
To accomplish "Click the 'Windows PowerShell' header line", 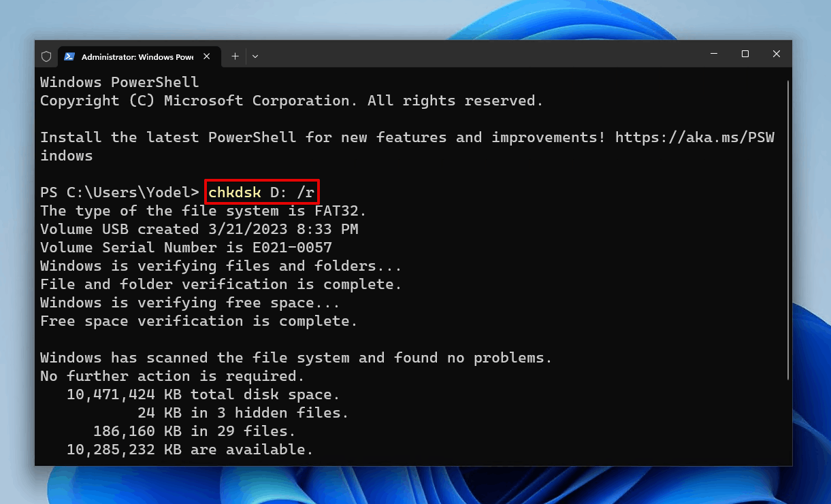I will 120,82.
